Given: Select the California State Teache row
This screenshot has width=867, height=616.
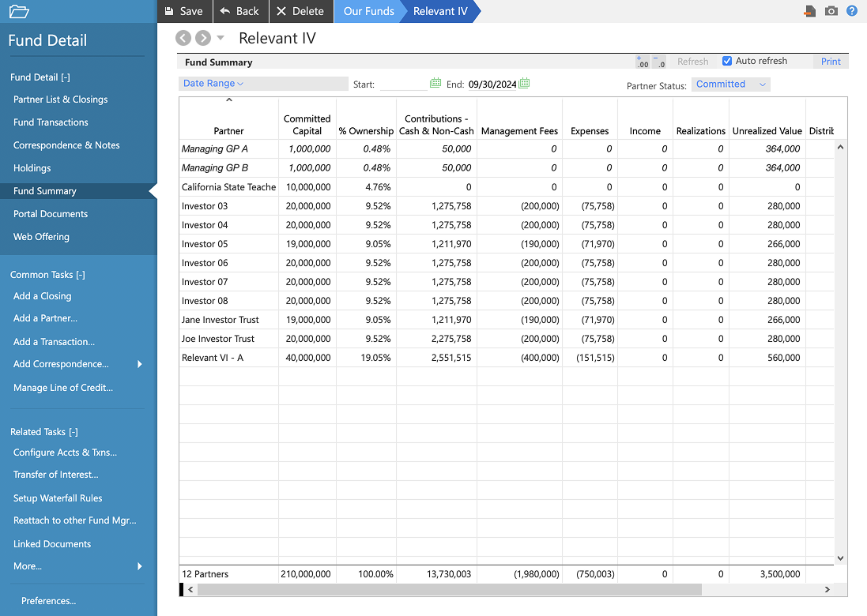Looking at the screenshot, I should pos(507,186).
